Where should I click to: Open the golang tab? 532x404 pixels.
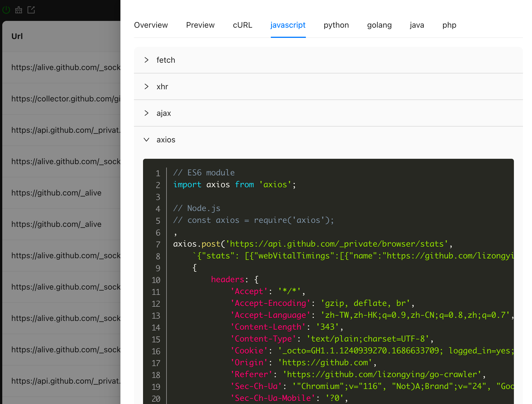point(379,25)
